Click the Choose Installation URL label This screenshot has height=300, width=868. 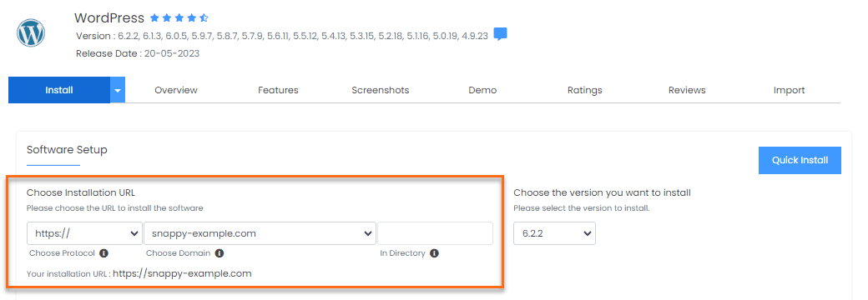click(81, 192)
